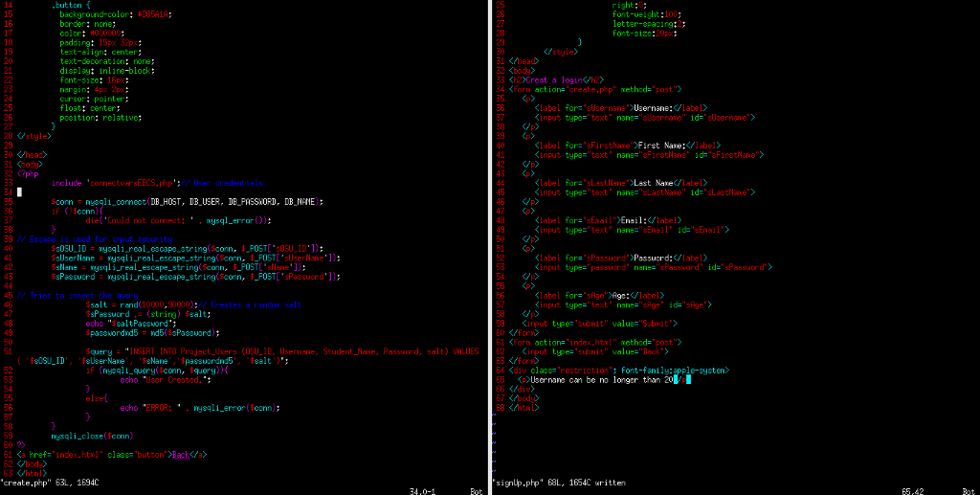The image size is (980, 495).
Task: Click the input with id="sFirstName"
Action: pos(650,155)
